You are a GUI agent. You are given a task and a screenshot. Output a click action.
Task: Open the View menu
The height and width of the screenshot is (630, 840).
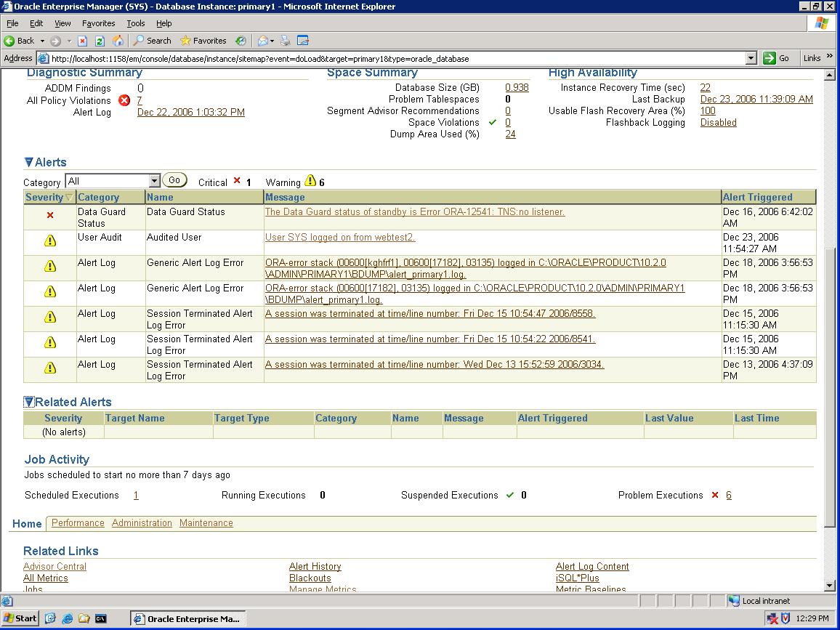pos(62,23)
